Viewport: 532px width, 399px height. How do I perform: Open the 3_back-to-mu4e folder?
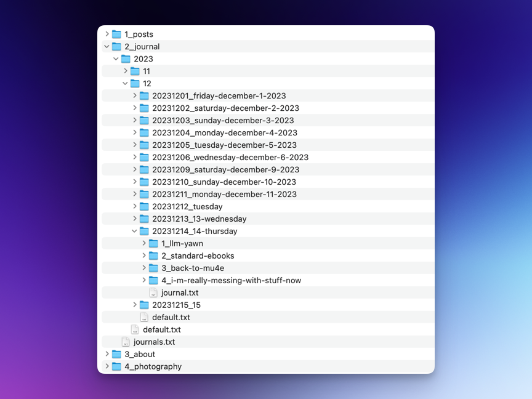(185, 268)
